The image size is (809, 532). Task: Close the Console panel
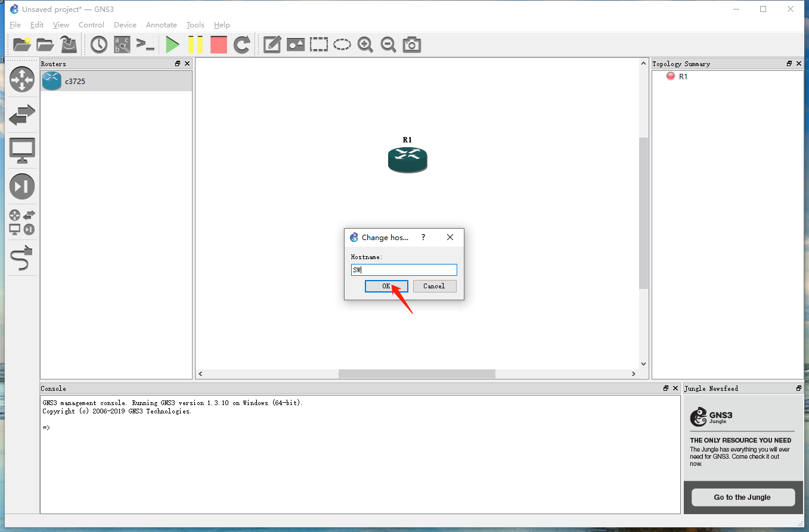click(x=675, y=388)
